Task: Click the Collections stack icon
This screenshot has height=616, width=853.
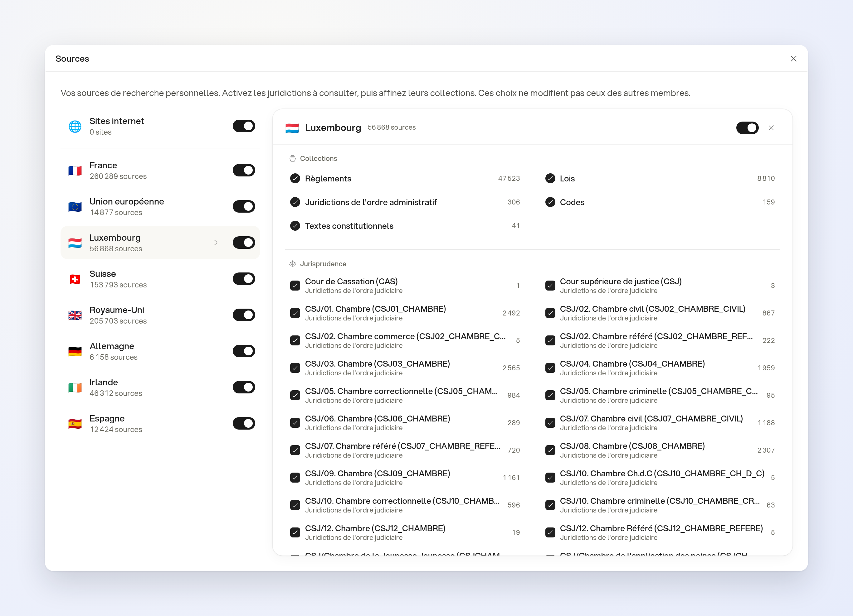Action: tap(293, 159)
